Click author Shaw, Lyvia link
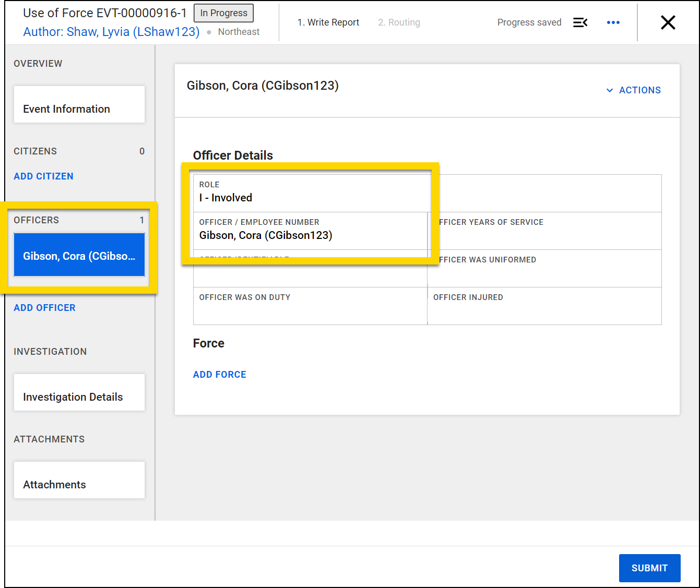 (x=111, y=32)
